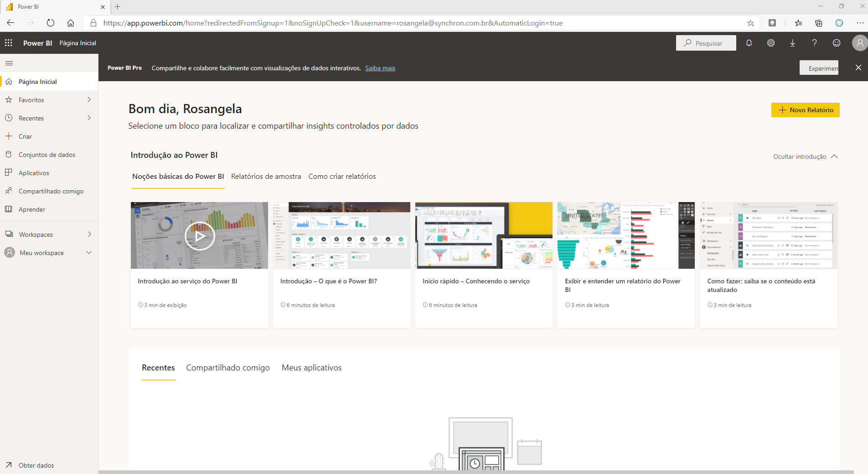Open the download menu icon
The width and height of the screenshot is (868, 474).
coord(793,43)
